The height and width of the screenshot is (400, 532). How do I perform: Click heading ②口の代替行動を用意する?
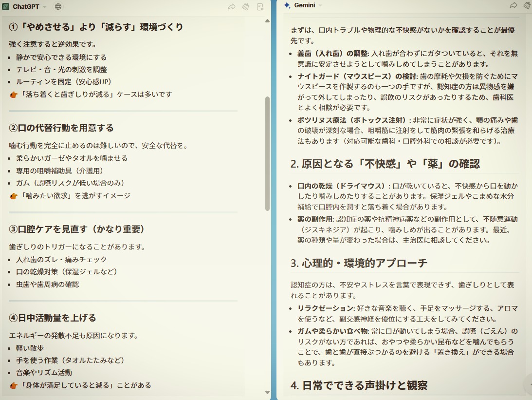[61, 128]
